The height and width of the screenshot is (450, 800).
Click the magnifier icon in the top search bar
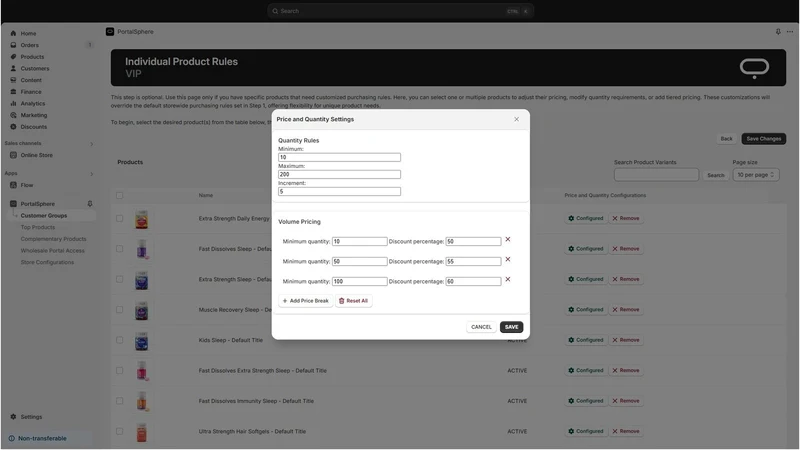[x=275, y=11]
